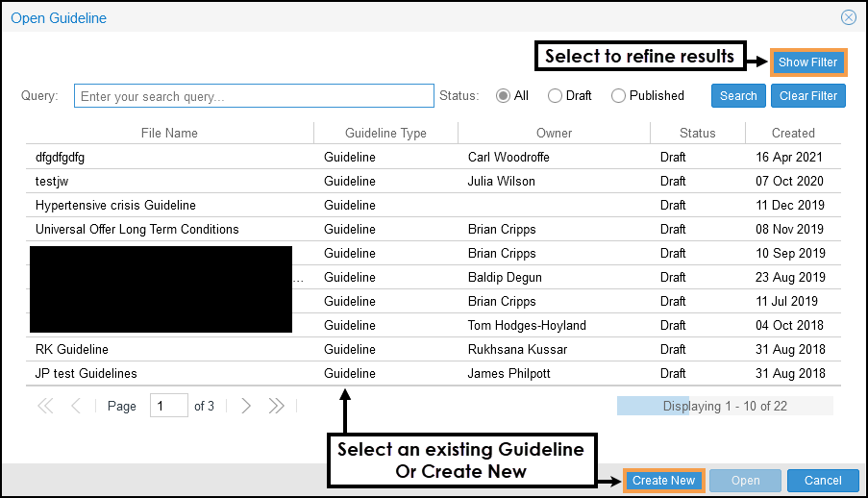This screenshot has height=498, width=868.
Task: Select the RK Guideline entry
Action: (x=72, y=350)
